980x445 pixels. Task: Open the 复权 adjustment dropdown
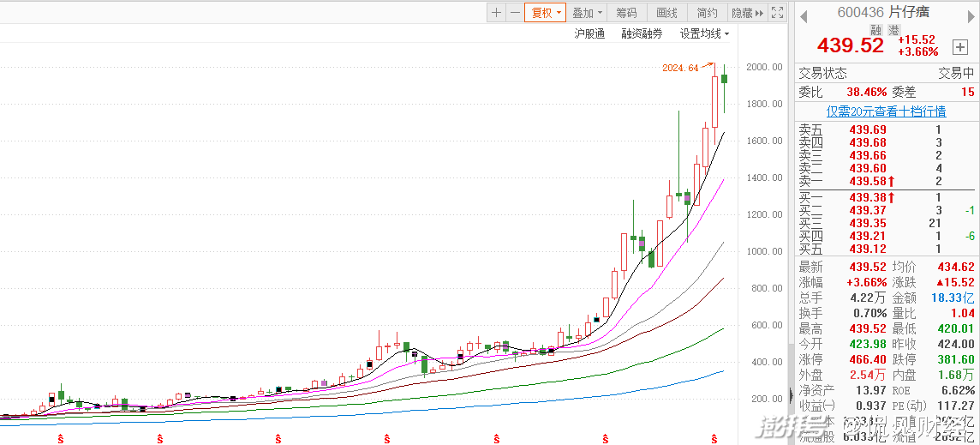pyautogui.click(x=547, y=12)
